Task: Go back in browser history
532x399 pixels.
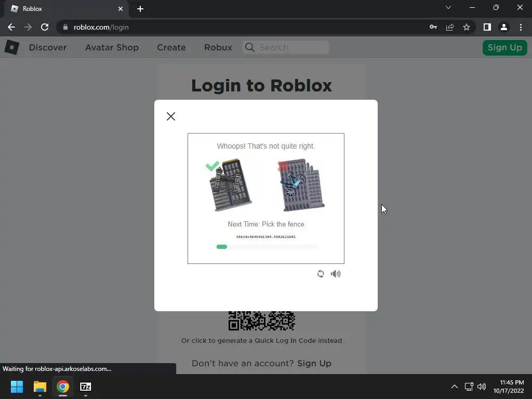Action: click(11, 27)
